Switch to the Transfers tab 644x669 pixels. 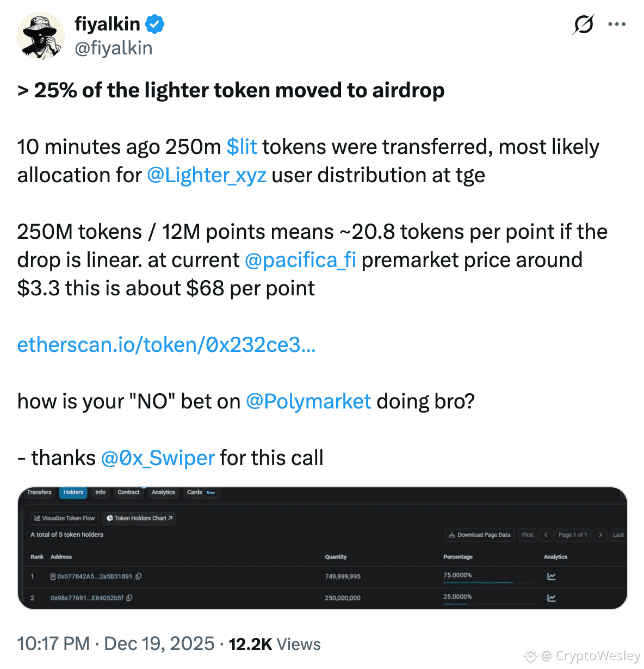click(x=39, y=492)
